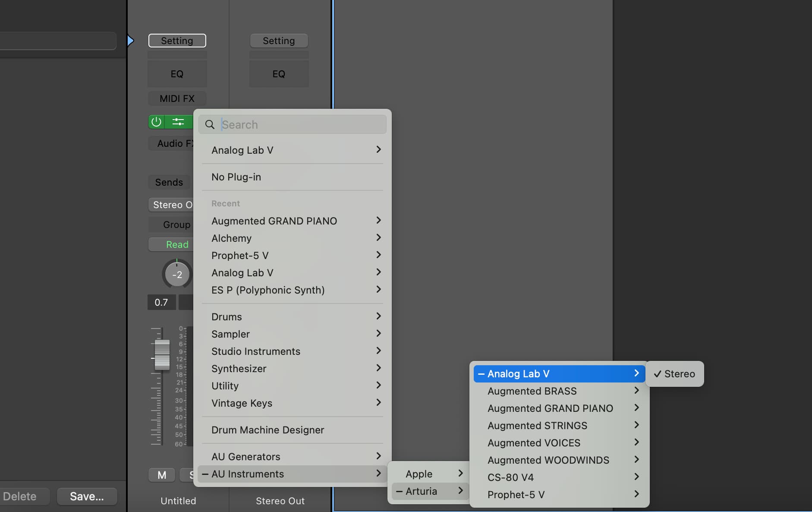Choose No Plug-in from menu
Image resolution: width=812 pixels, height=512 pixels.
293,177
